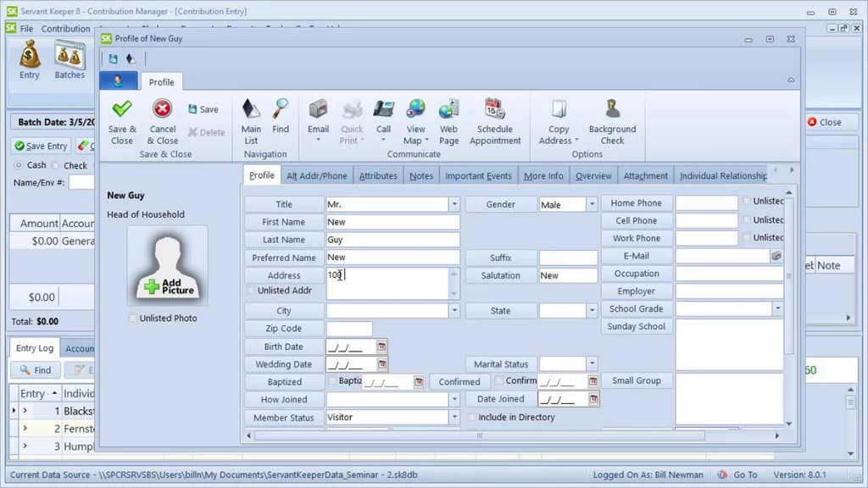
Task: Expand the Title dropdown showing Mr.
Action: click(454, 204)
